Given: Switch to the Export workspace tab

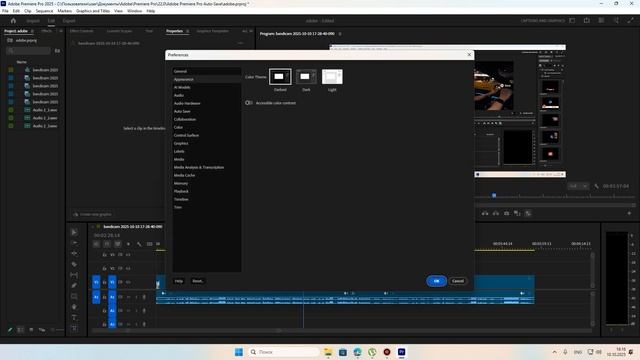Looking at the screenshot, I should [x=69, y=21].
